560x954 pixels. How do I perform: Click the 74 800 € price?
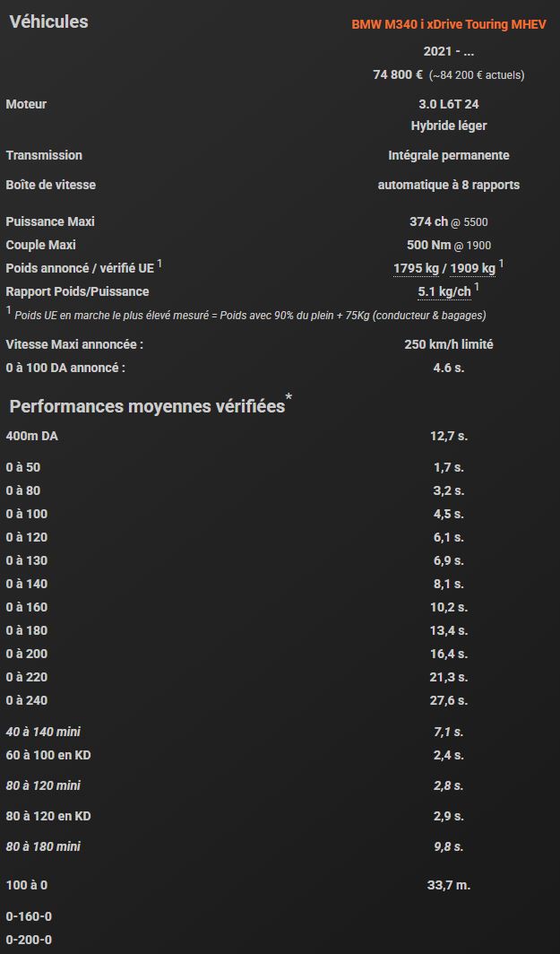[x=398, y=74]
